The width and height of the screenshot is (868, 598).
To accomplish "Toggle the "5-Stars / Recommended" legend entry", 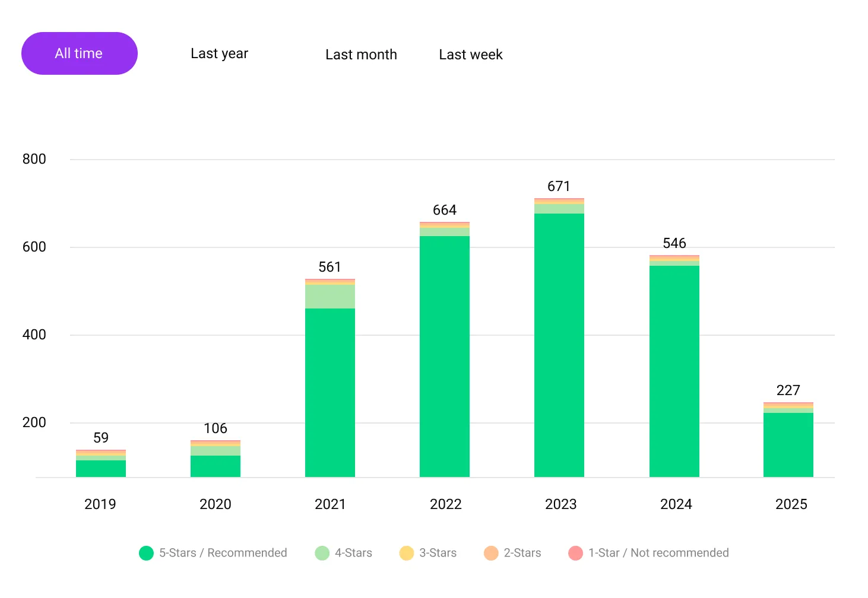I will [213, 552].
